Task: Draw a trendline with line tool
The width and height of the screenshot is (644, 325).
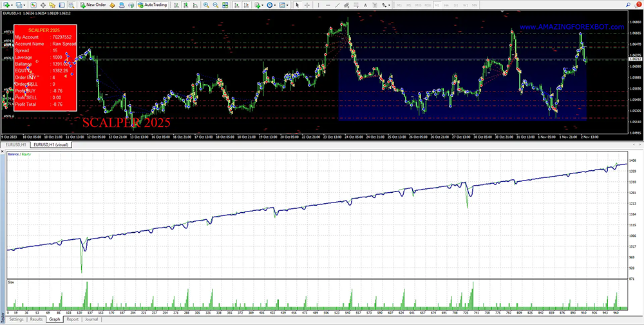Action: (x=337, y=5)
